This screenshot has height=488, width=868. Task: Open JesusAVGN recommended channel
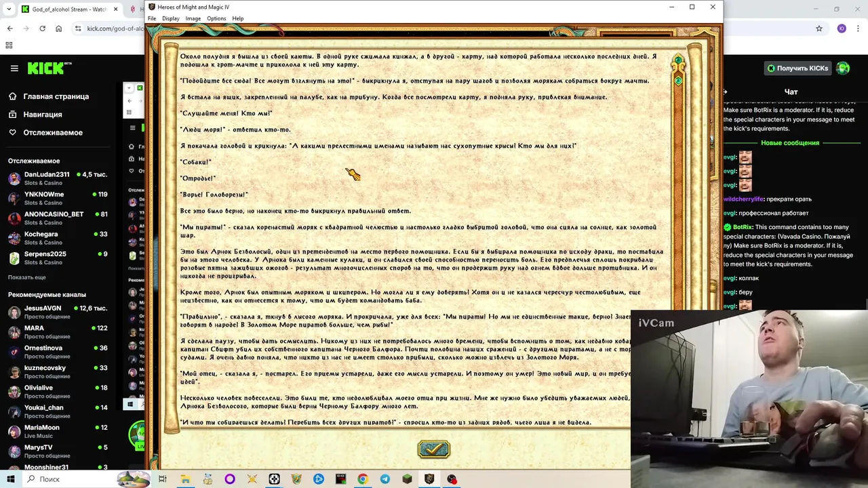(x=58, y=312)
